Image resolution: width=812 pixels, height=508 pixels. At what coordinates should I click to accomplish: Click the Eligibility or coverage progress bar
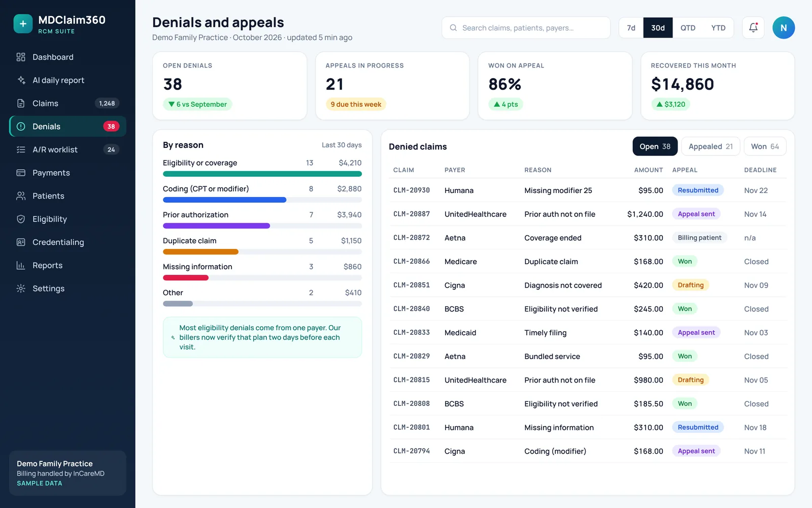pos(262,174)
